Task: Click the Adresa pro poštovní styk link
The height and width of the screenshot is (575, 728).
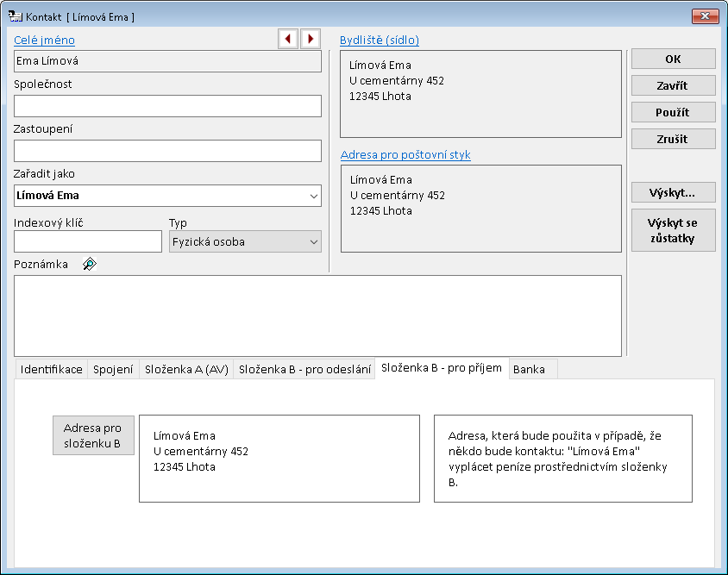Action: tap(405, 155)
